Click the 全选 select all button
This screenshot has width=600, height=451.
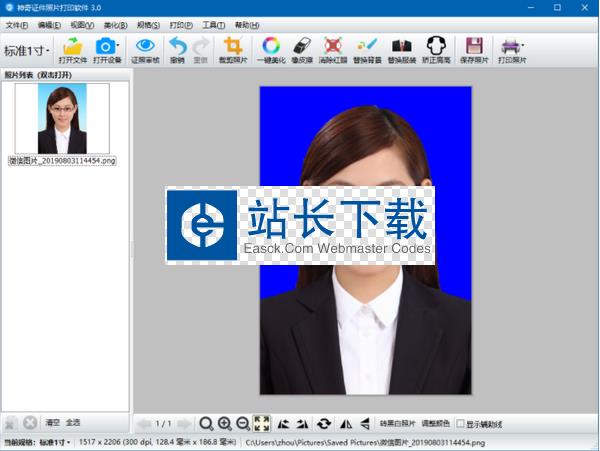point(73,423)
